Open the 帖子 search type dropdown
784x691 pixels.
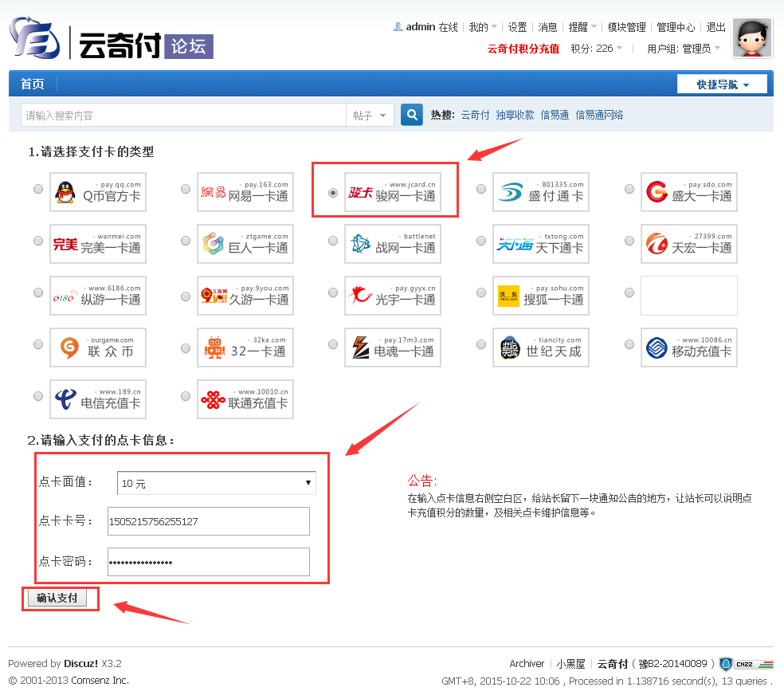370,116
